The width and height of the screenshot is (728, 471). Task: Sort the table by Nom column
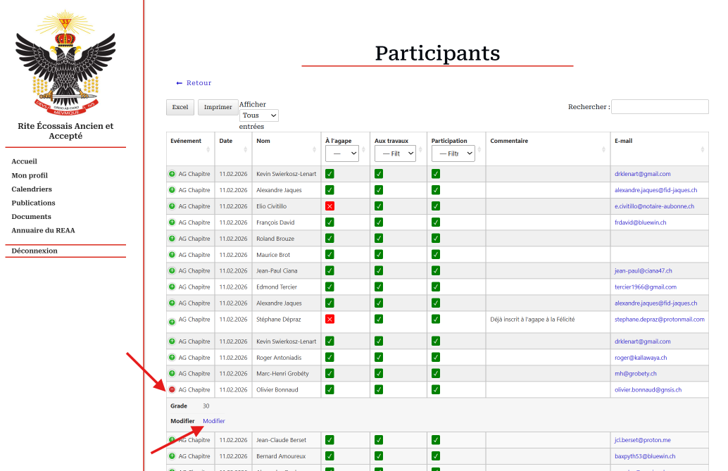pyautogui.click(x=285, y=142)
